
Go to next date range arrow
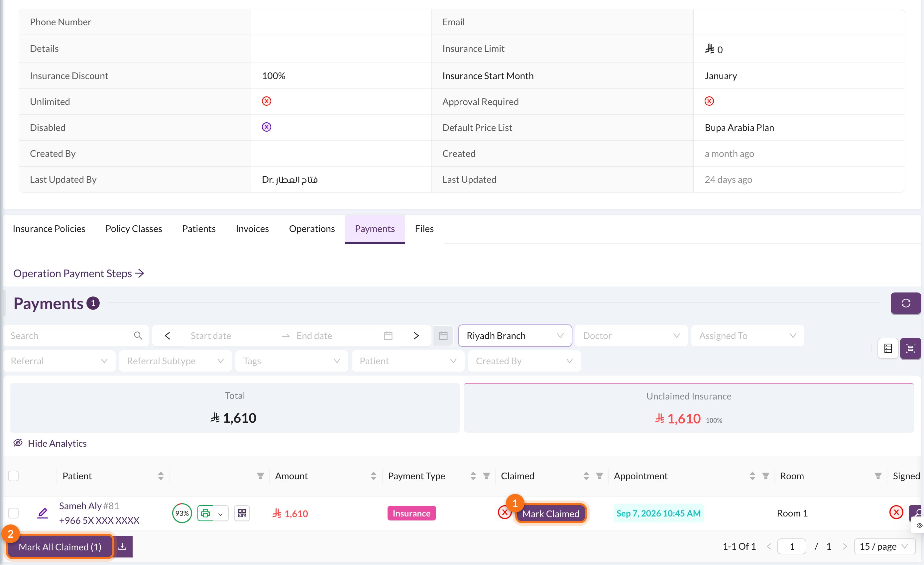coord(416,336)
